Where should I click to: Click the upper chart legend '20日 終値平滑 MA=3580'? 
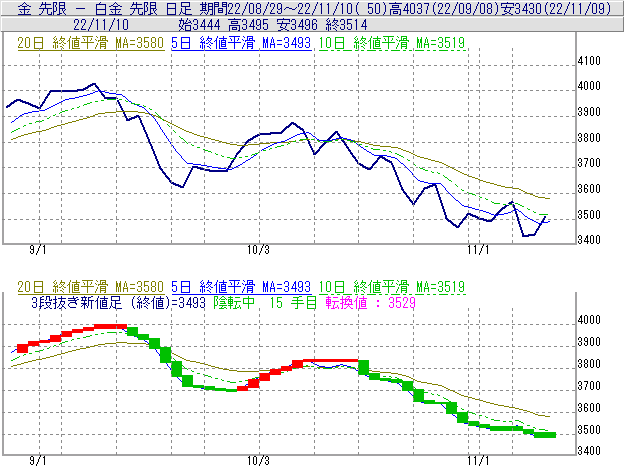(x=91, y=43)
